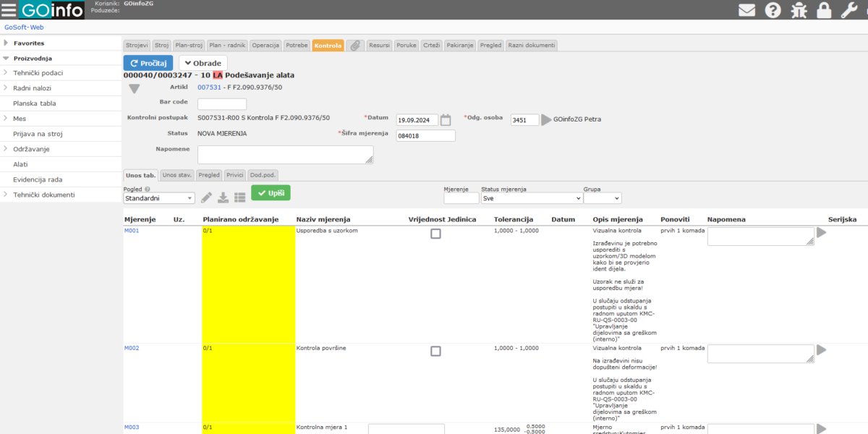Collapse header details with gray triangle
This screenshot has width=868, height=434.
134,89
